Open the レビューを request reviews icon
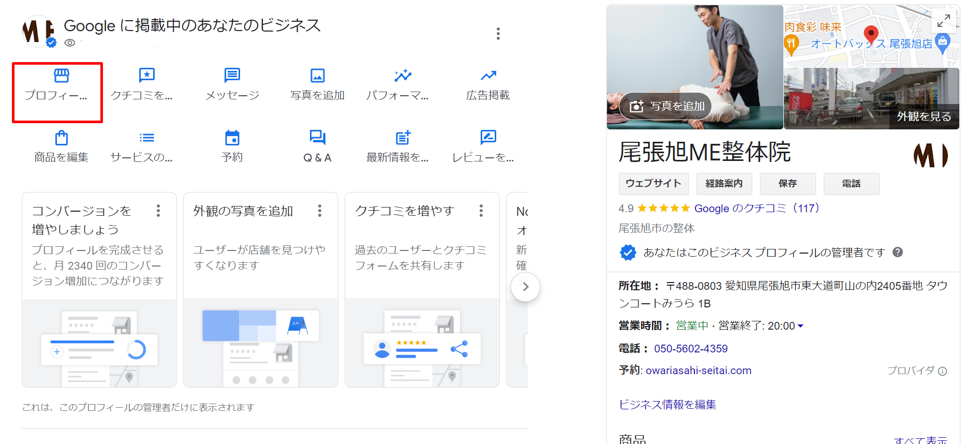The width and height of the screenshot is (980, 444). pyautogui.click(x=488, y=138)
